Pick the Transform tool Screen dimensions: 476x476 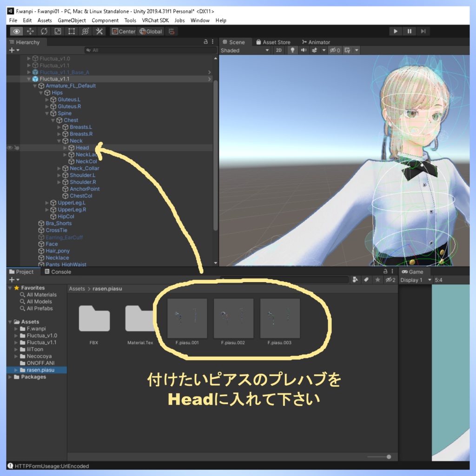(x=85, y=31)
